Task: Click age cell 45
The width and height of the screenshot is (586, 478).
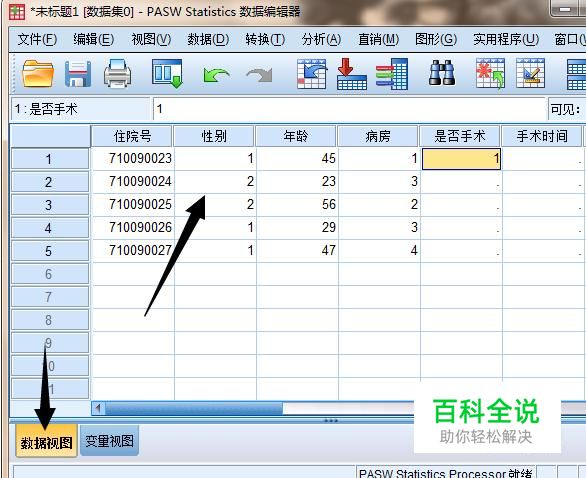Action: coord(297,158)
